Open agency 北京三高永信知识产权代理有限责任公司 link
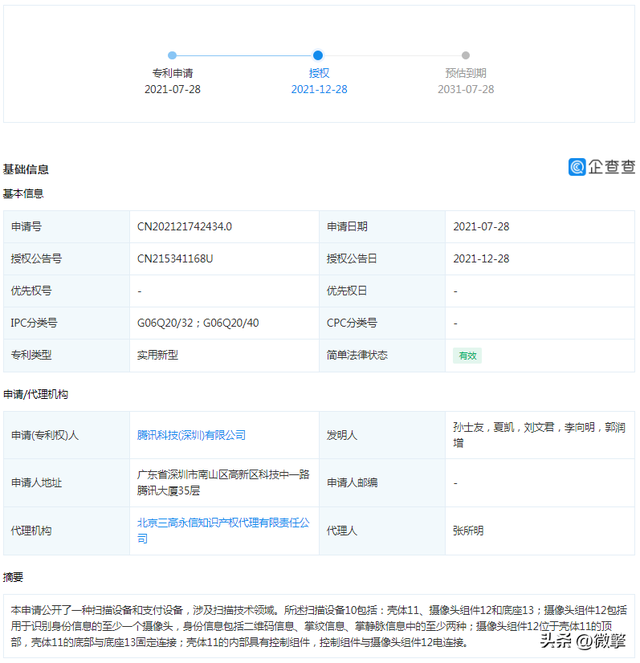 223,530
